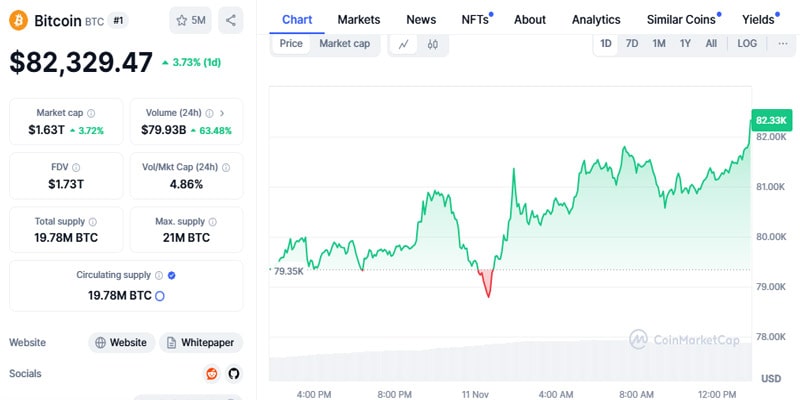Click the $79.93B volume value
Screen dimensions: 800x400
[164, 130]
